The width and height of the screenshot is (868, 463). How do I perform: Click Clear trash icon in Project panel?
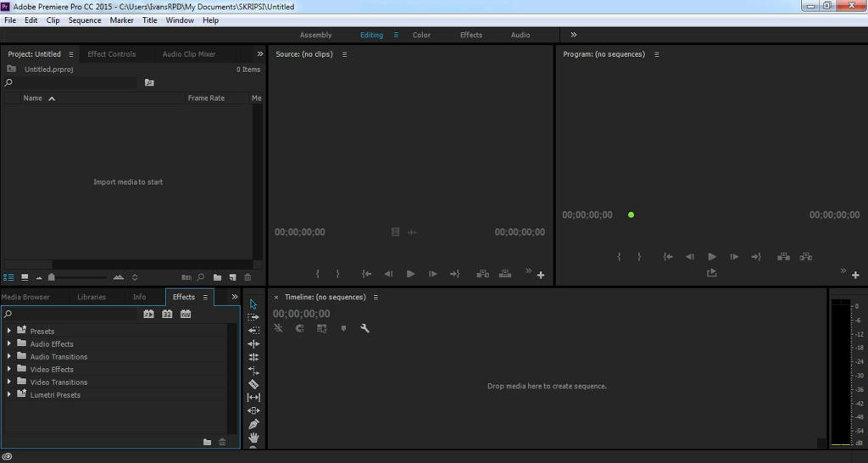[248, 277]
